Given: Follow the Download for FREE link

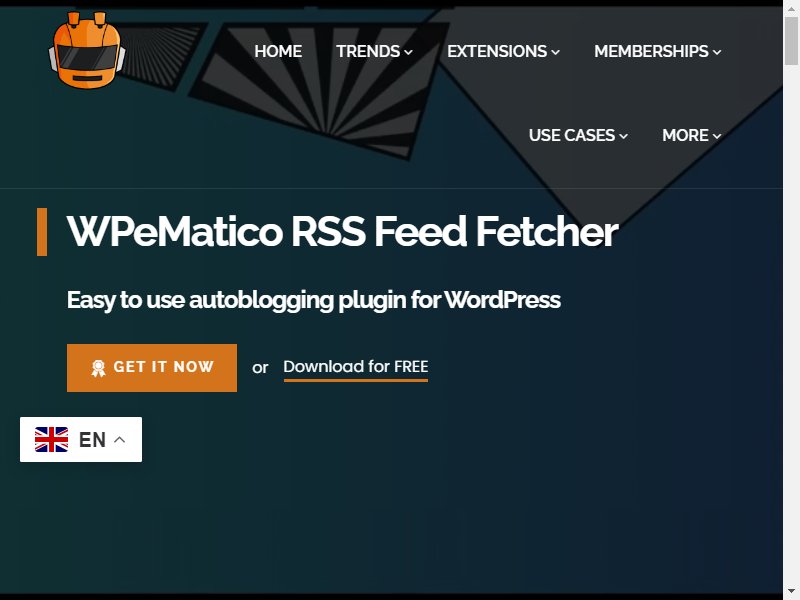Looking at the screenshot, I should [x=356, y=367].
